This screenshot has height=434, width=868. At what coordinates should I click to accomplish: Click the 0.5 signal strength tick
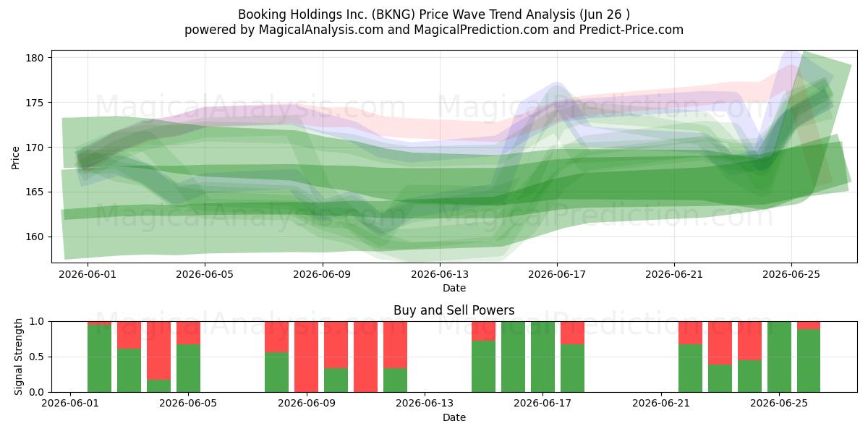[38, 357]
